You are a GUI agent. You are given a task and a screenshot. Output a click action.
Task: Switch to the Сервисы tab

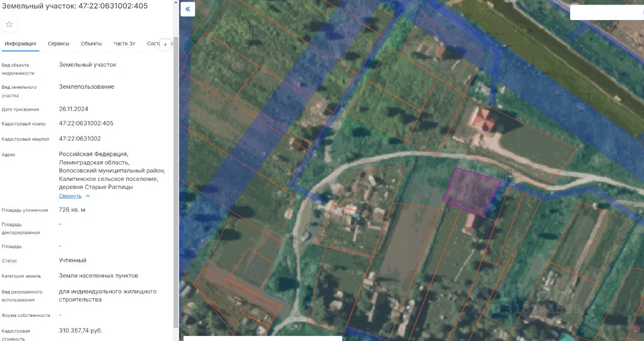tap(58, 44)
